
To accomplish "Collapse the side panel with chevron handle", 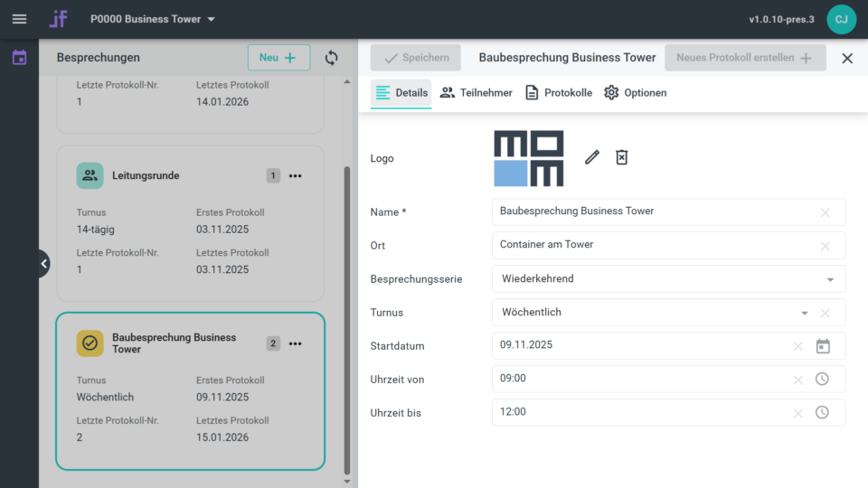I will pos(43,264).
